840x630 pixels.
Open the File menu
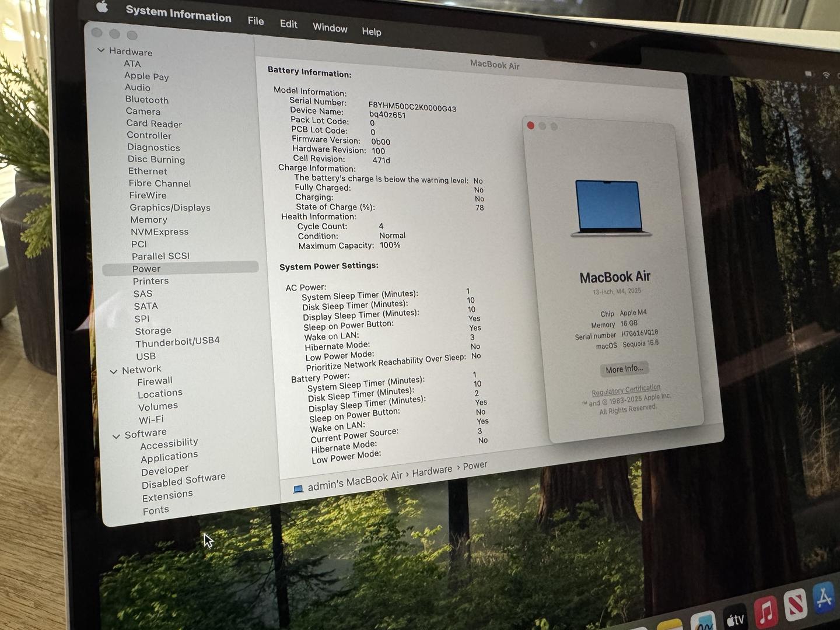[256, 21]
